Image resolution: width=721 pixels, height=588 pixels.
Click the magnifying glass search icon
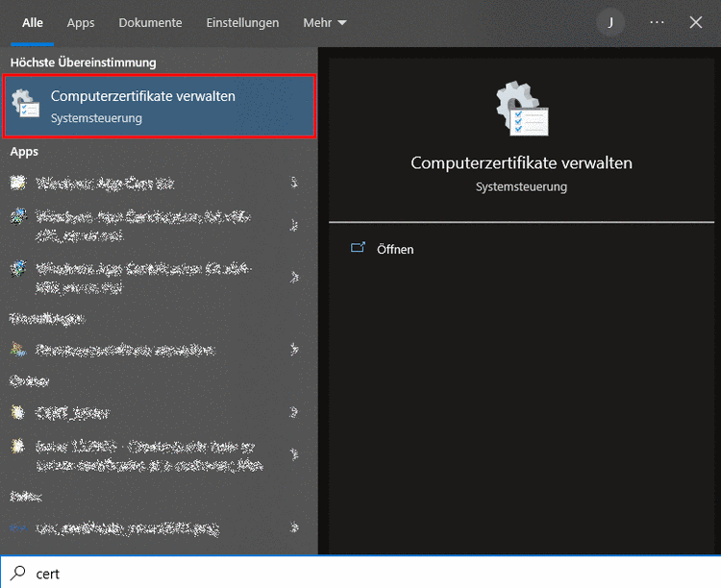(18, 573)
